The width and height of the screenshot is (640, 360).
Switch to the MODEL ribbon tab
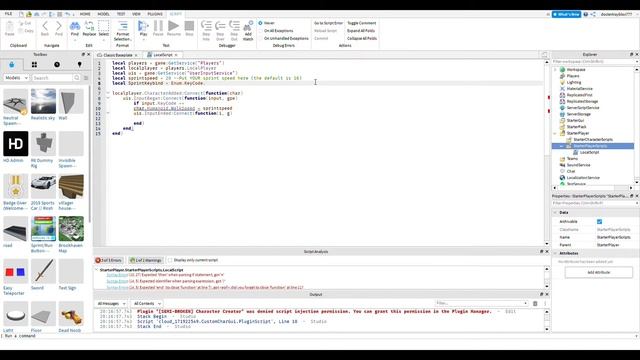(103, 14)
